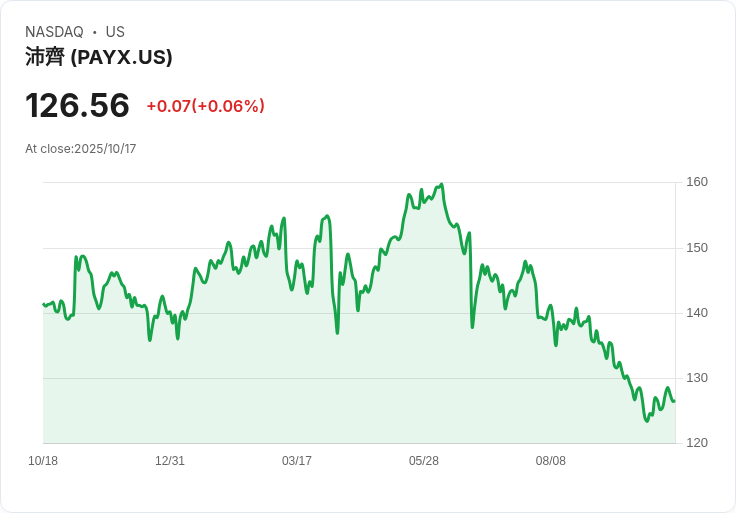Click the first data point of chart line

click(x=43, y=304)
